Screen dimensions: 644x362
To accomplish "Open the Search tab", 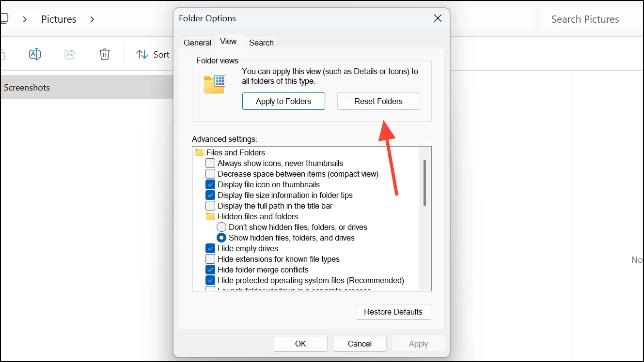I will click(261, 43).
